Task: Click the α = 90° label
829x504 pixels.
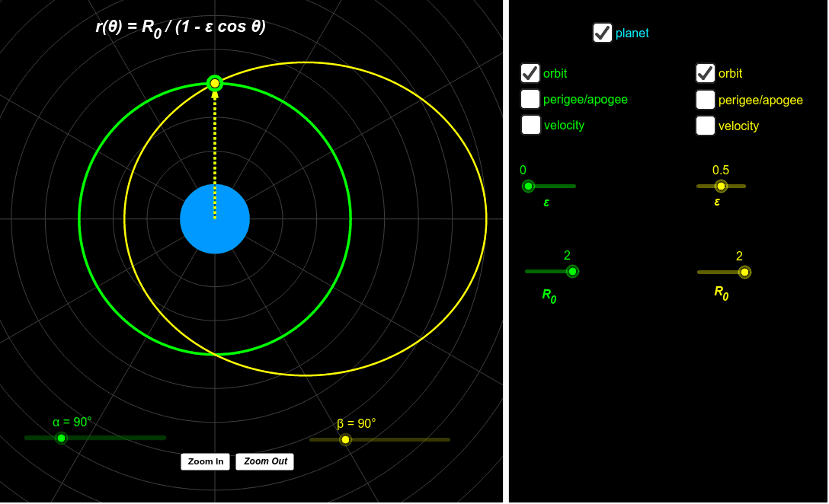Action: [72, 422]
